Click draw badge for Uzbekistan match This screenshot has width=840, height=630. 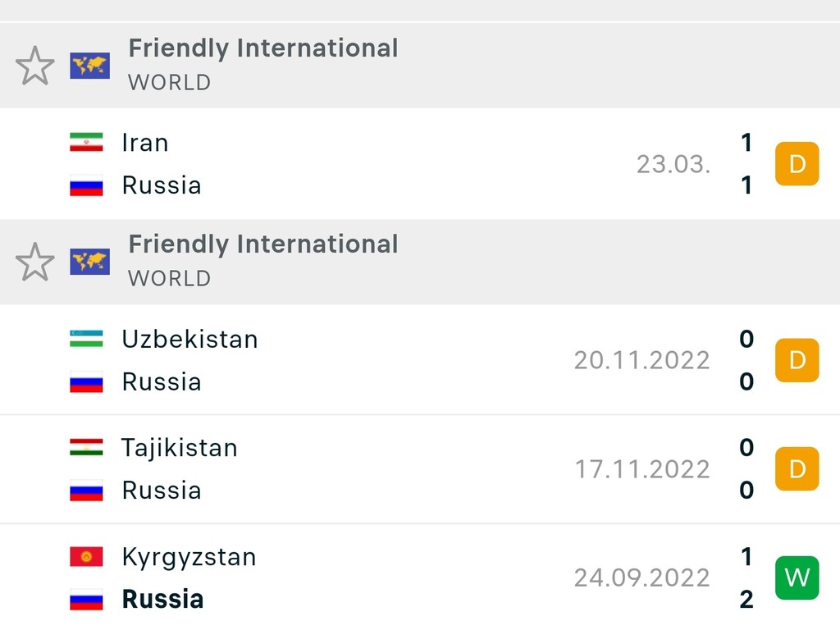click(x=797, y=360)
